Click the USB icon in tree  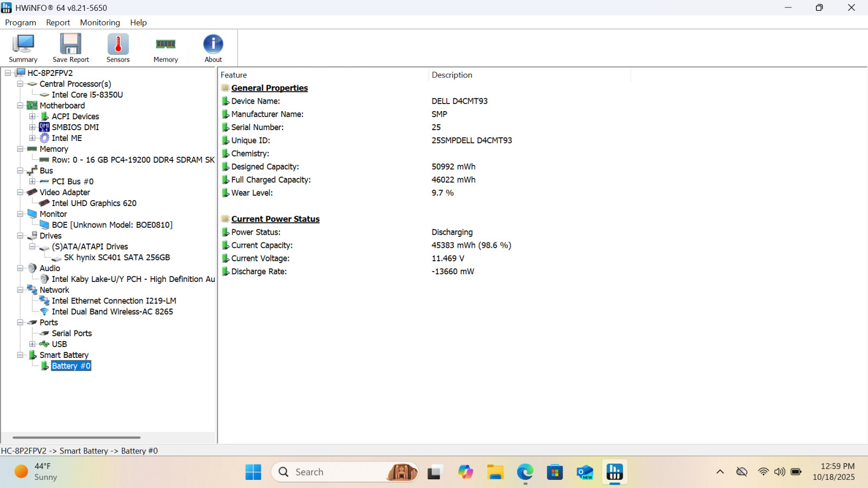pyautogui.click(x=44, y=344)
